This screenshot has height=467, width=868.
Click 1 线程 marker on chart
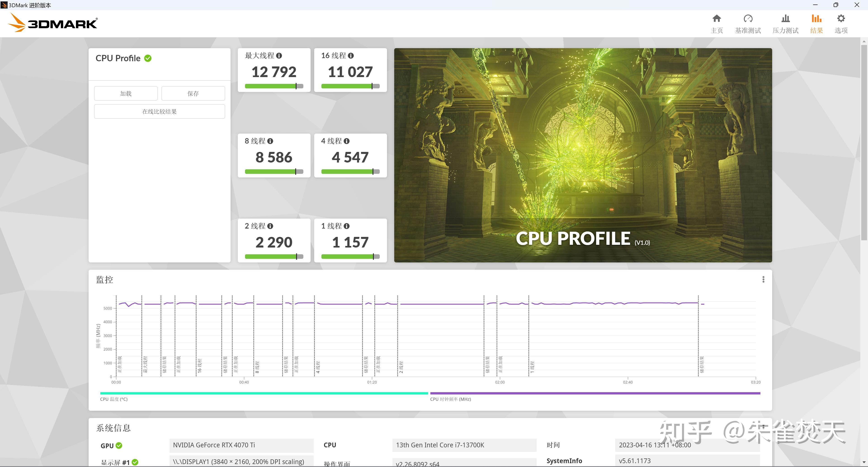click(x=532, y=367)
